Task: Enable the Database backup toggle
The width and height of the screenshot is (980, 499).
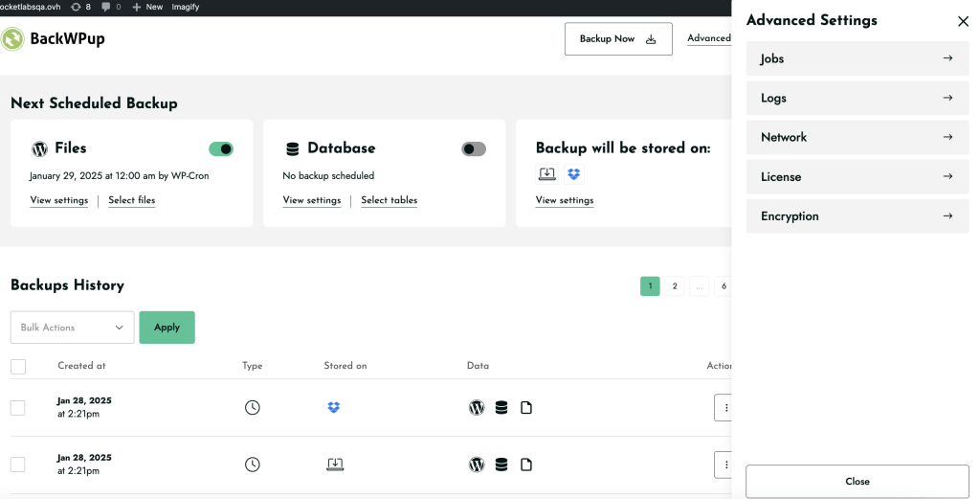Action: coord(474,148)
